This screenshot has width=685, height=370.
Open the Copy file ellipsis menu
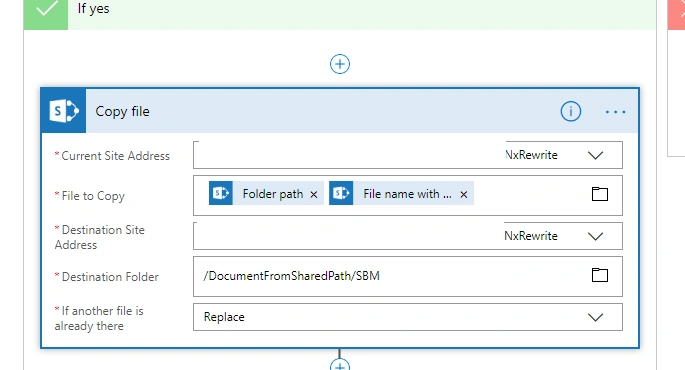(x=615, y=112)
